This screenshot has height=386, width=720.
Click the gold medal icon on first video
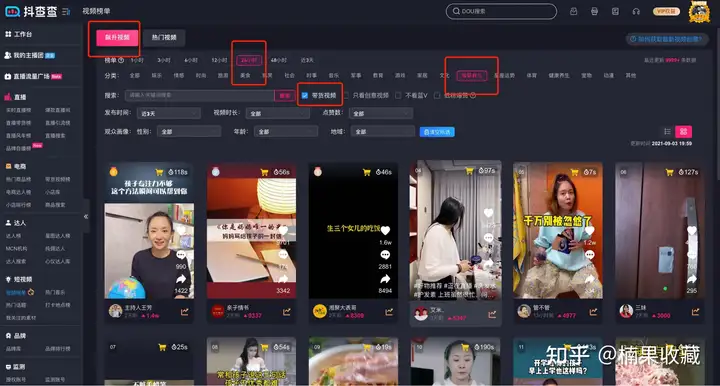pos(113,172)
